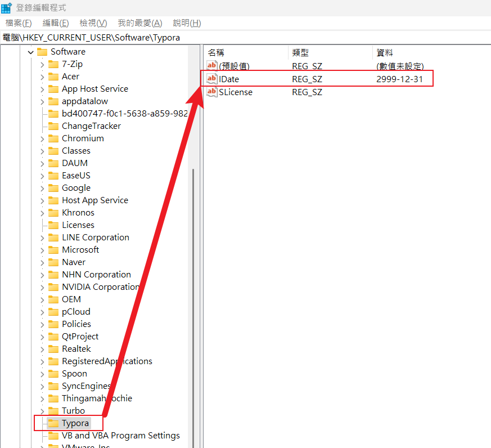
Task: Select the (預設值) default value name
Action: [x=234, y=66]
